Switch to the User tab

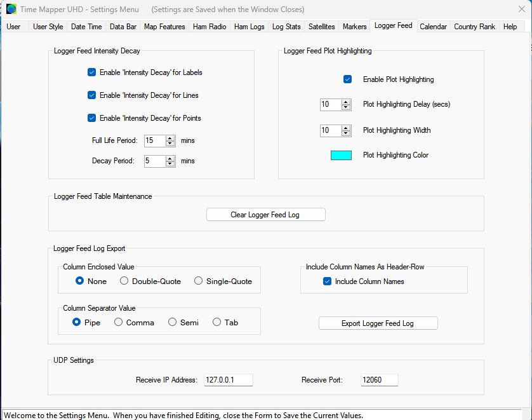(x=13, y=27)
